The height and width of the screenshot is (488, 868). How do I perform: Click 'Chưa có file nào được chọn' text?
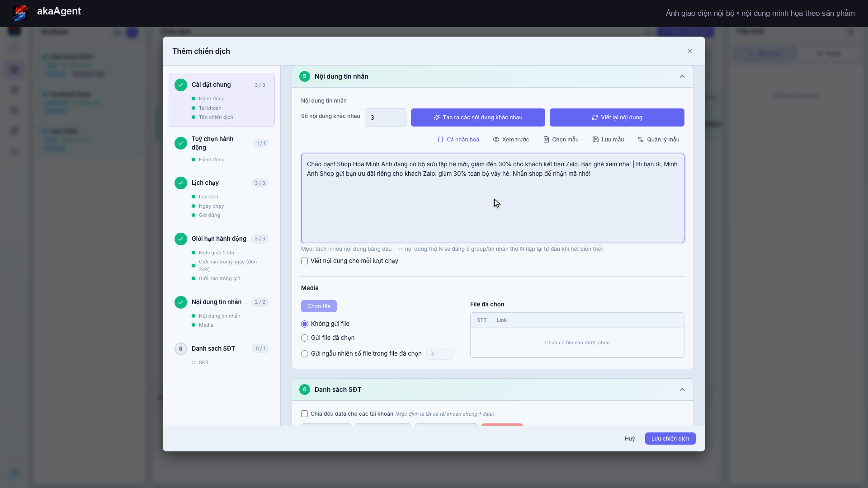click(577, 343)
